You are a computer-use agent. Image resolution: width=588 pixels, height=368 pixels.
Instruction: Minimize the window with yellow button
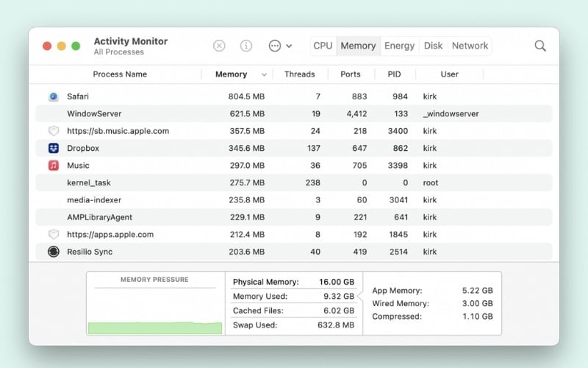pyautogui.click(x=62, y=46)
